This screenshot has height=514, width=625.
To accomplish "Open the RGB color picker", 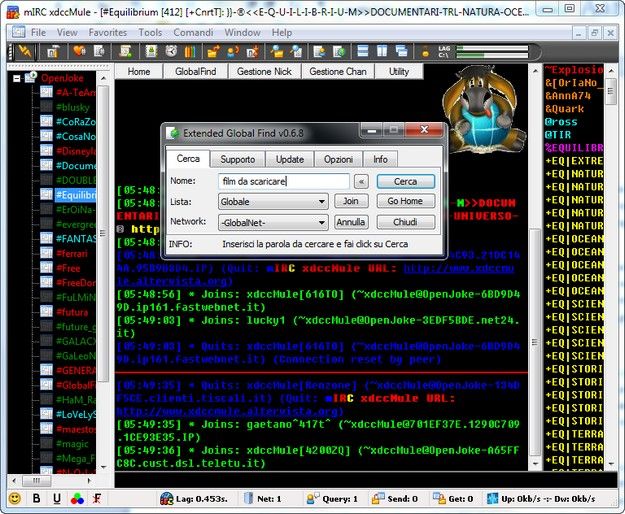I will click(x=77, y=498).
